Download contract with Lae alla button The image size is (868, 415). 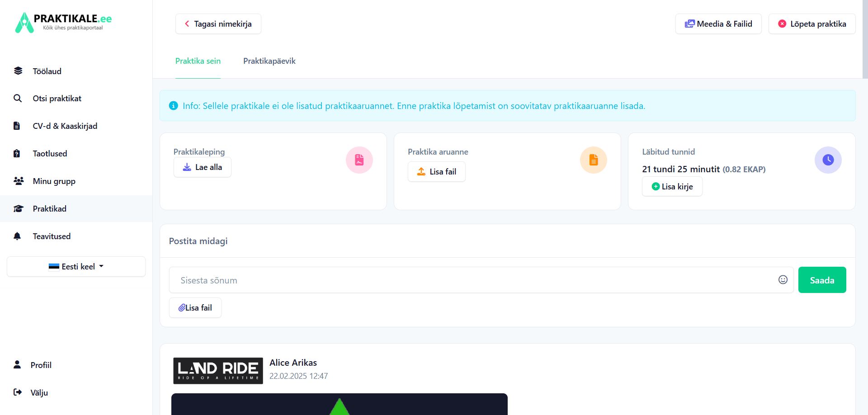click(x=202, y=167)
